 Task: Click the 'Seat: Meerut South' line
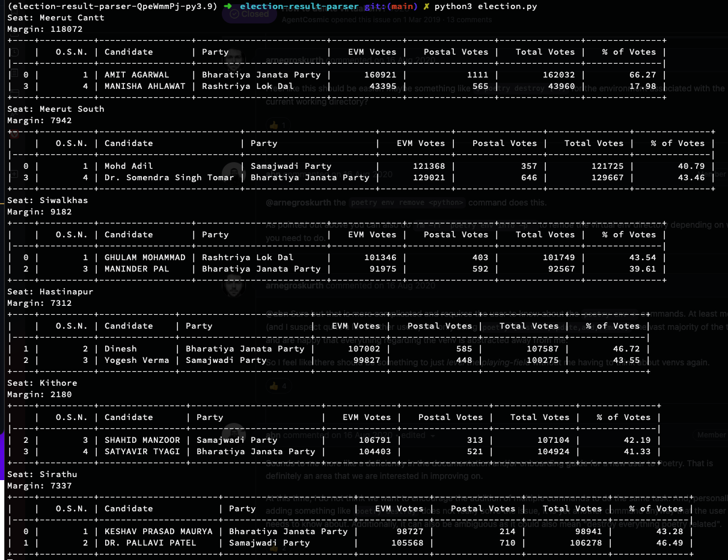pos(56,109)
